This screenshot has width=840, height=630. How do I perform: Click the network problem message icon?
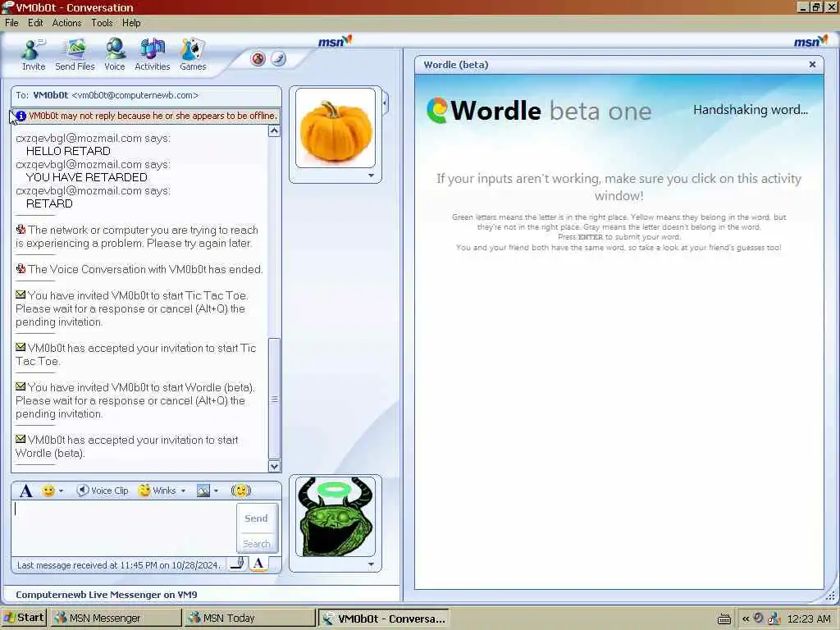point(21,230)
